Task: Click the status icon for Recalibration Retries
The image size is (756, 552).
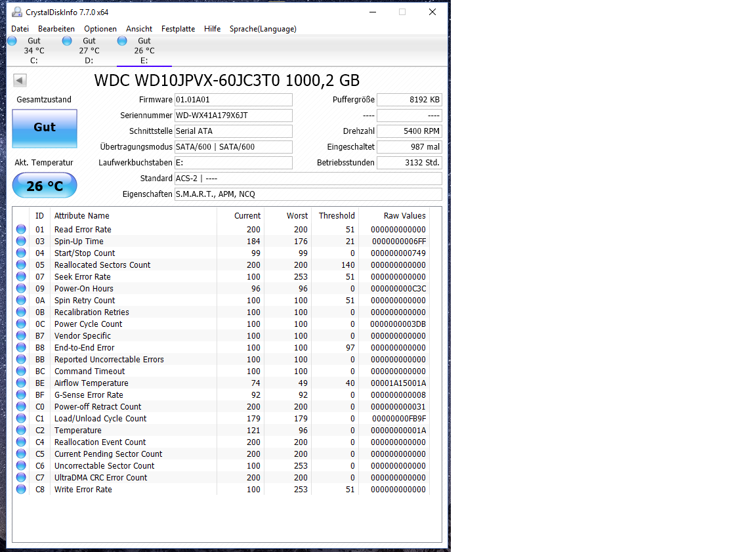Action: (x=21, y=312)
